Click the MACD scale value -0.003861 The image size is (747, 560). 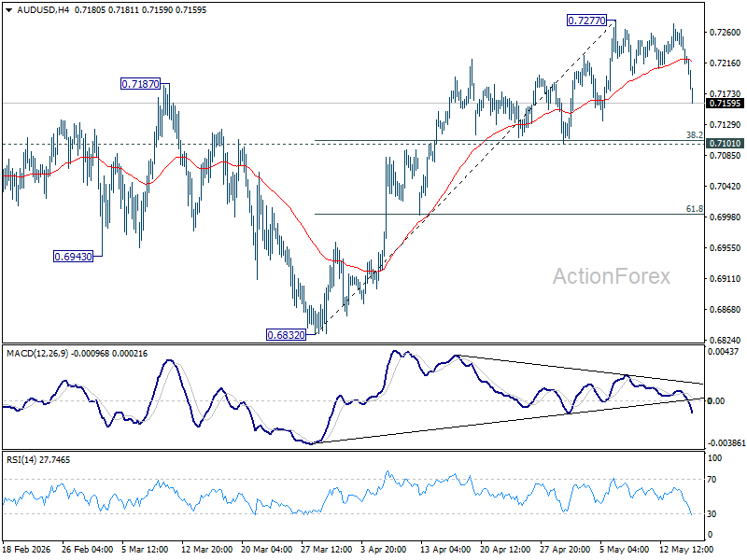726,443
